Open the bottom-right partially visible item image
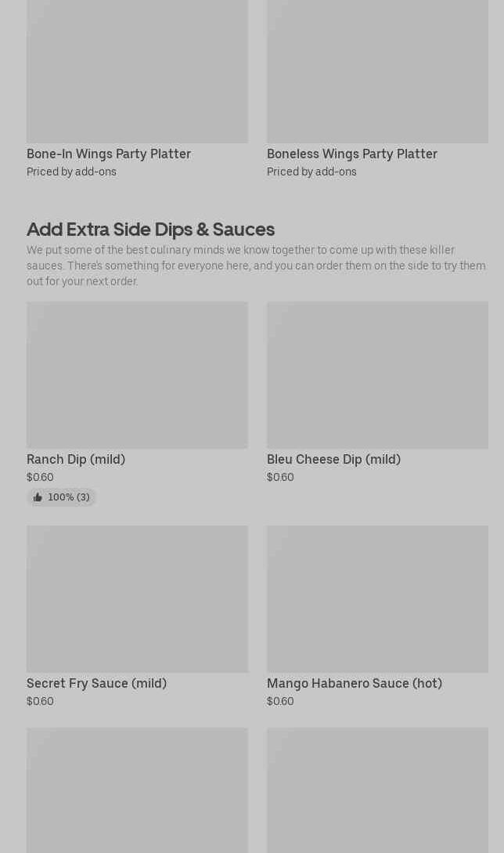 coord(377,790)
